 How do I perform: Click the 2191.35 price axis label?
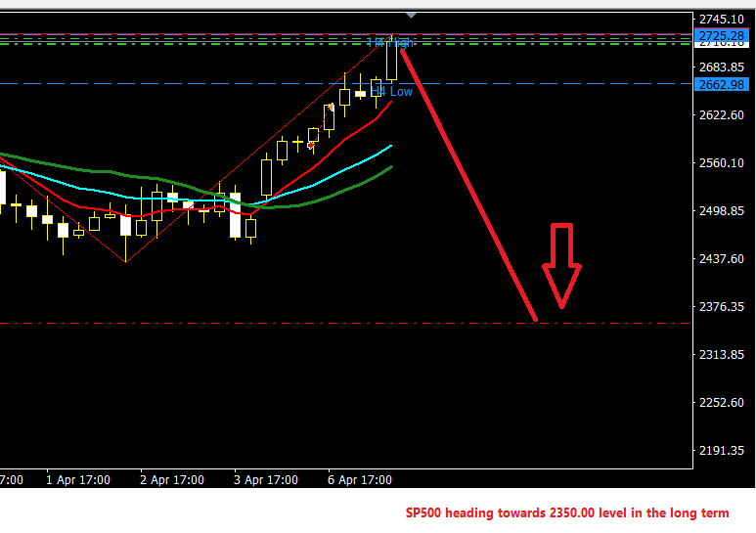click(x=722, y=450)
